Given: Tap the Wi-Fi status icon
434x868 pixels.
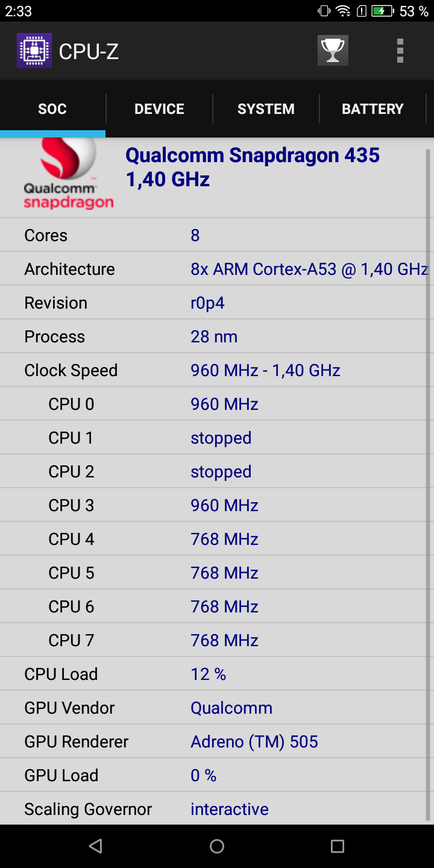Looking at the screenshot, I should click(343, 11).
